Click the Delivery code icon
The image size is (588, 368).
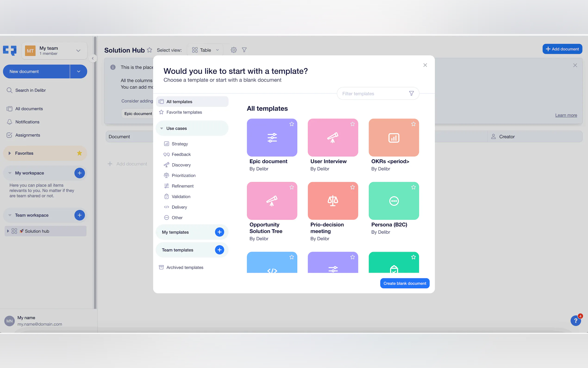[166, 207]
